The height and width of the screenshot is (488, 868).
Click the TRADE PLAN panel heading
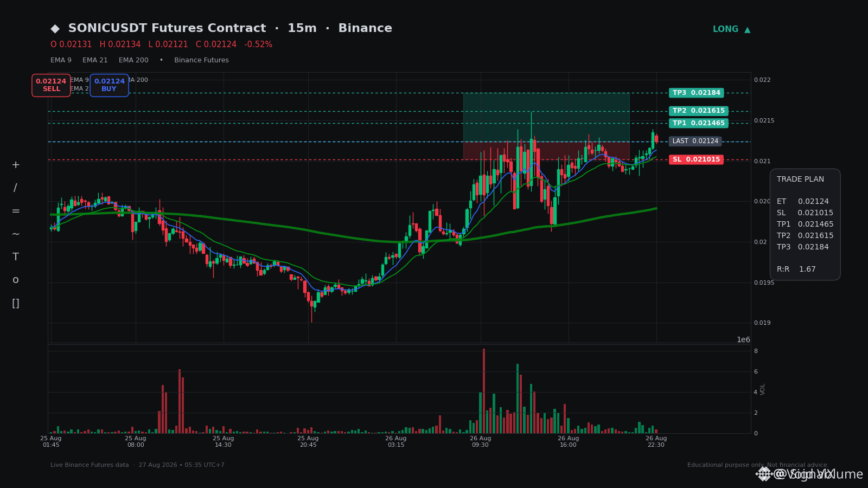[800, 179]
